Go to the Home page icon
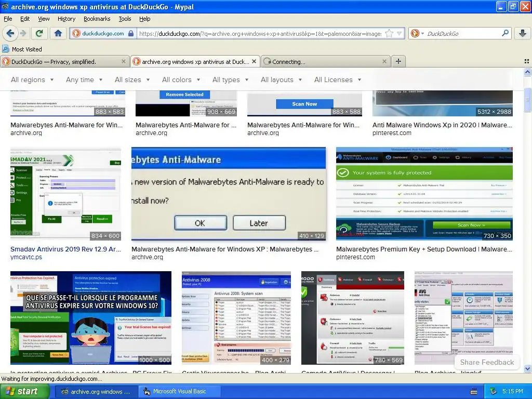The image size is (532, 399). pos(58,33)
